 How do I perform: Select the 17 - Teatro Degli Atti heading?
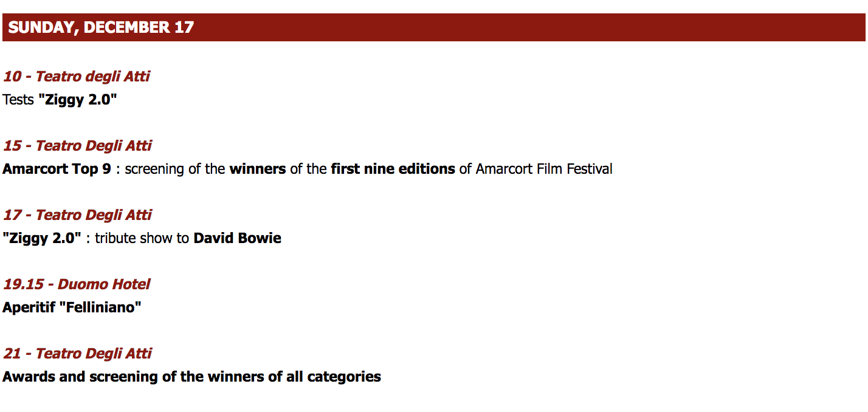coord(77,215)
